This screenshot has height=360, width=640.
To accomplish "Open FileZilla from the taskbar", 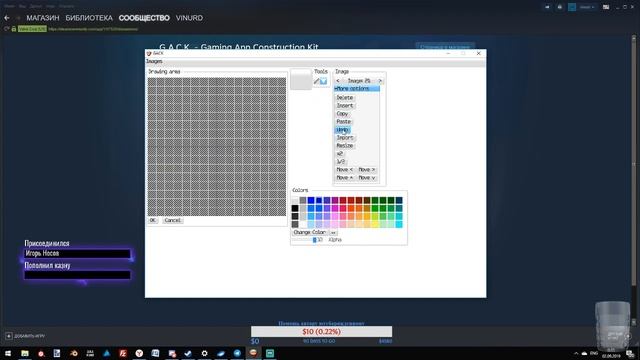I will coord(123,353).
